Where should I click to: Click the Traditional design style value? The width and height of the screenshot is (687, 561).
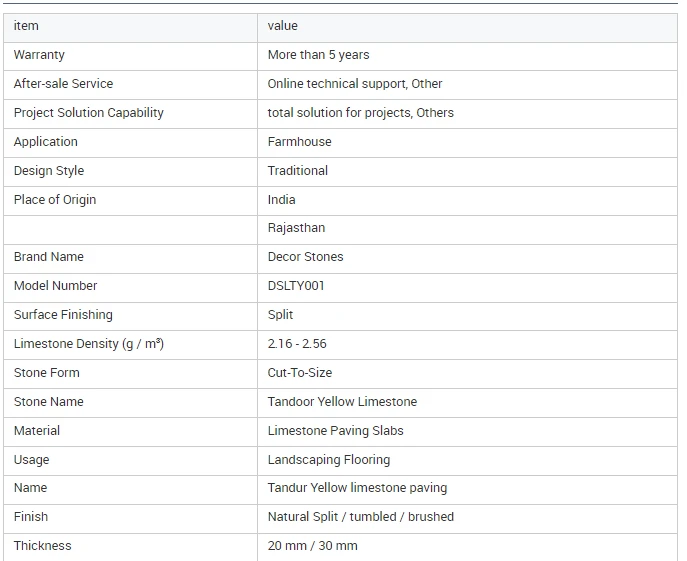(297, 170)
